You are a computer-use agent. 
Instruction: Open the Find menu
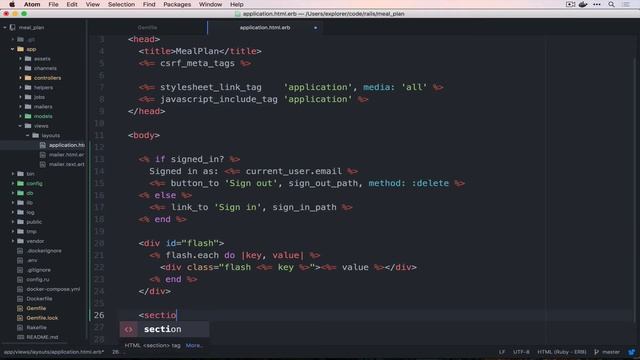(x=149, y=4)
